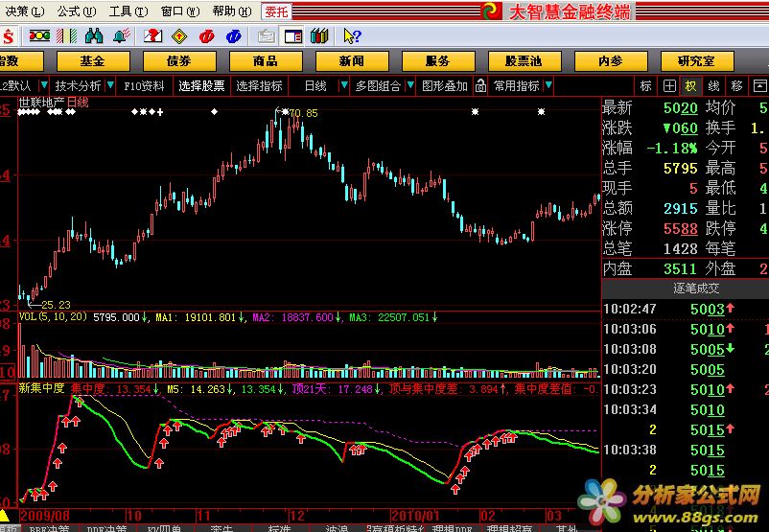
Task: Click the 2009/08 timeline marker
Action: click(x=45, y=516)
